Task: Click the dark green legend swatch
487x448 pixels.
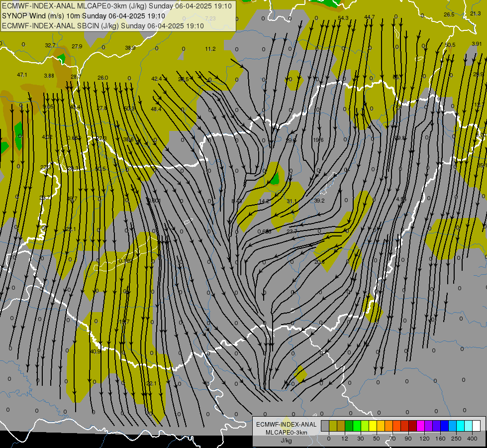Action: tap(349, 426)
